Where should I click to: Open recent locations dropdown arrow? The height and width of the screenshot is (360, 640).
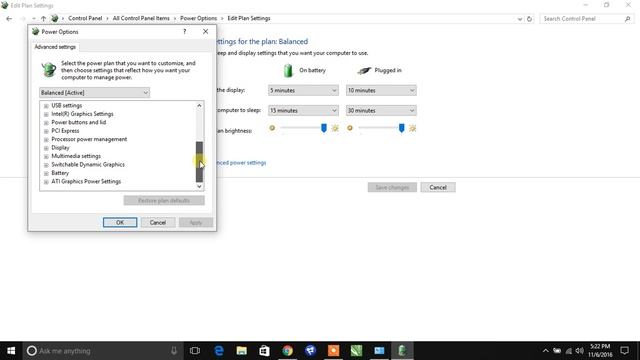pyautogui.click(x=33, y=18)
